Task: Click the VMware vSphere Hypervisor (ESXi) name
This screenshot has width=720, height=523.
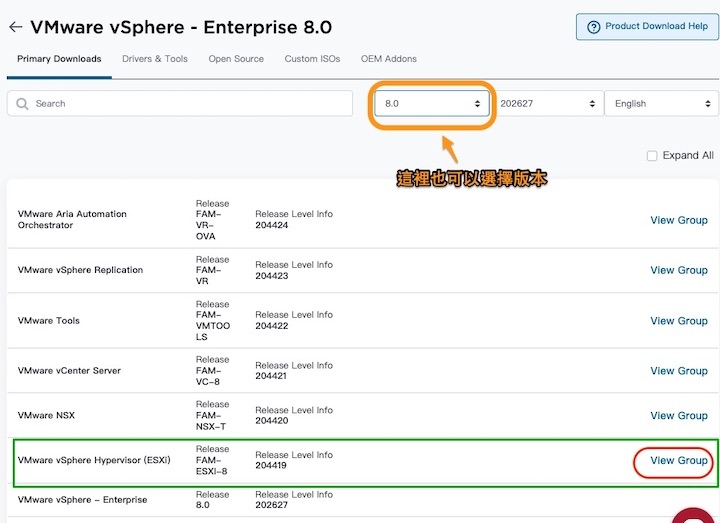Action: coord(94,460)
